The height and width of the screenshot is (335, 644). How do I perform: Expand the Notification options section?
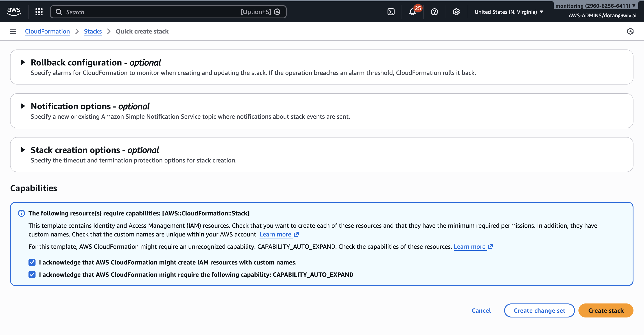[23, 106]
